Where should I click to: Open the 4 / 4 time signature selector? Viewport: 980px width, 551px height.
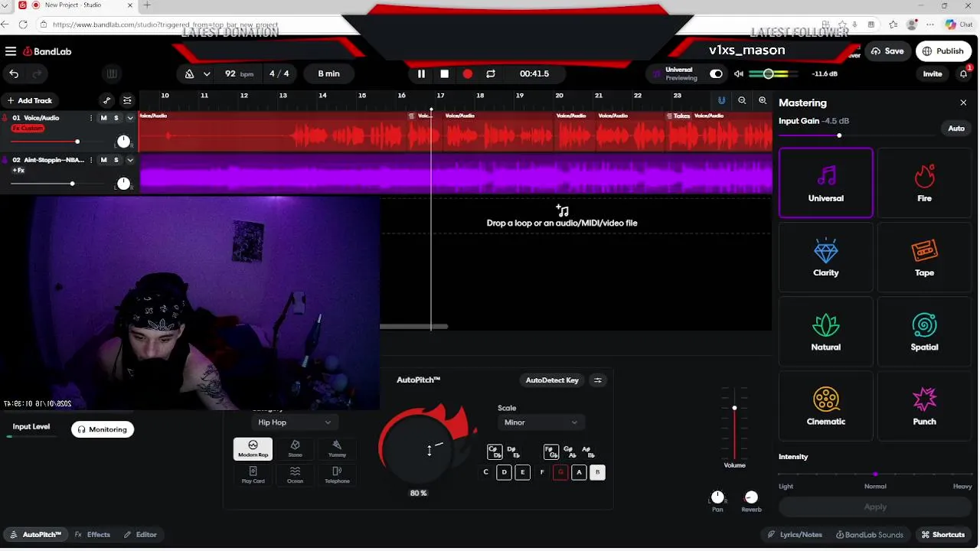pyautogui.click(x=279, y=73)
